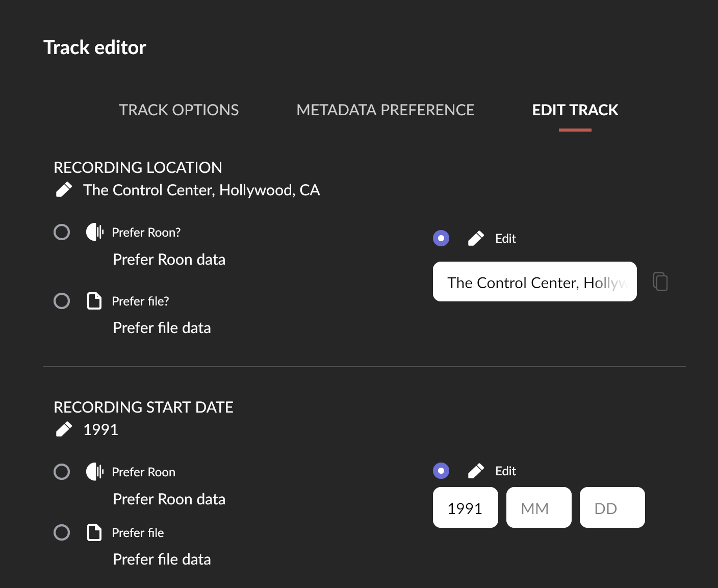The width and height of the screenshot is (718, 588).
Task: Click 'Prefer Roon data' under start date
Action: (x=169, y=499)
